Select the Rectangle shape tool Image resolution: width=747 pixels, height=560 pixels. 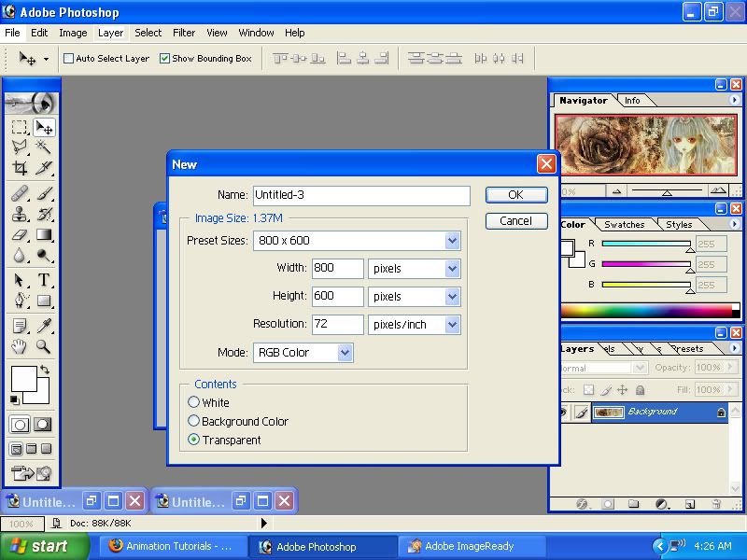pos(44,301)
